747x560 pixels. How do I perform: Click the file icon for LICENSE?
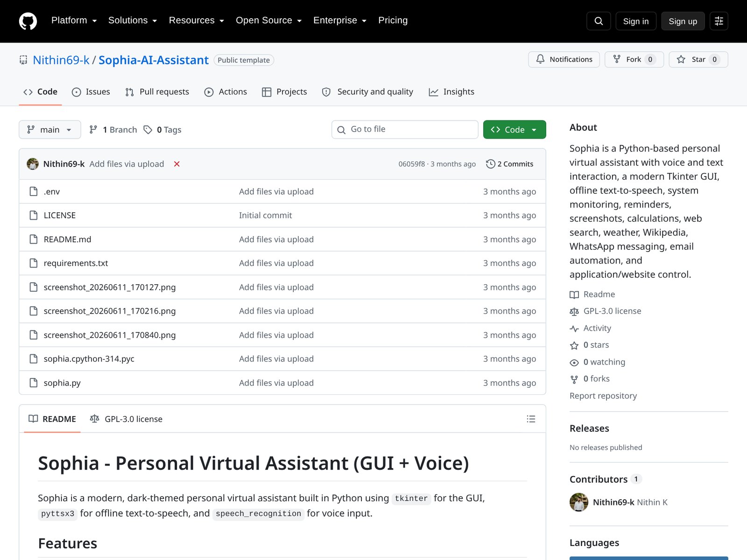click(34, 215)
